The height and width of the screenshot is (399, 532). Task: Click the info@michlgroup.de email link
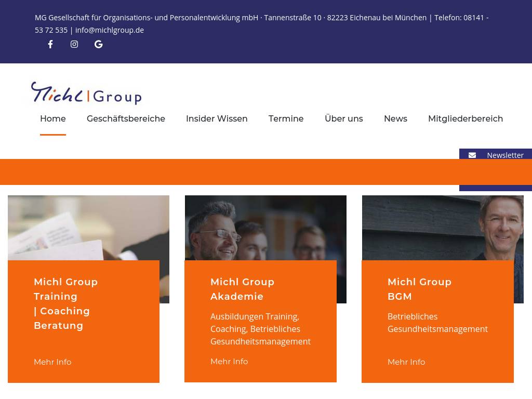110,30
